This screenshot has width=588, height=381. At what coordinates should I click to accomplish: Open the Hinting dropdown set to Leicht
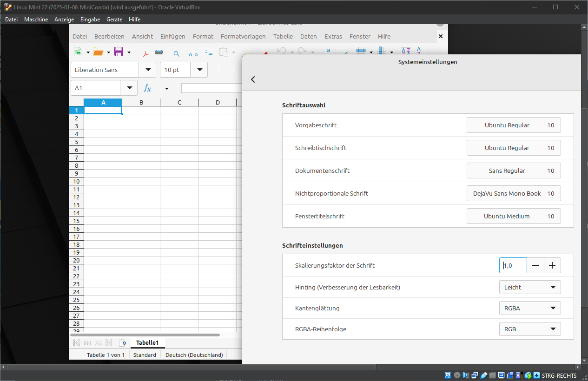coord(530,287)
